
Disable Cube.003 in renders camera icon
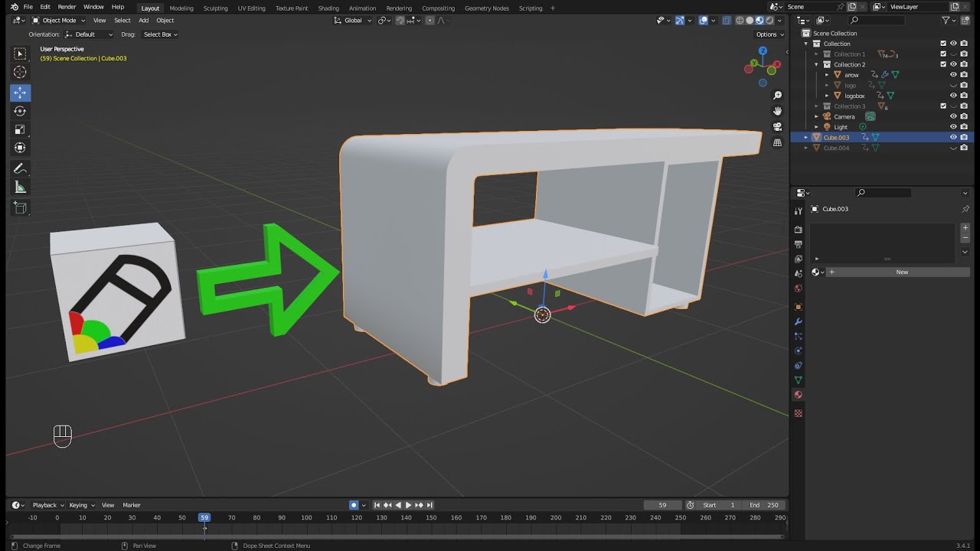click(x=963, y=137)
